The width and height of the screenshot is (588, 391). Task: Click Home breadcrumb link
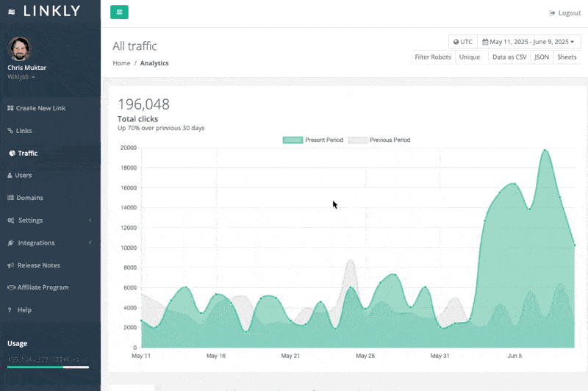pos(121,63)
